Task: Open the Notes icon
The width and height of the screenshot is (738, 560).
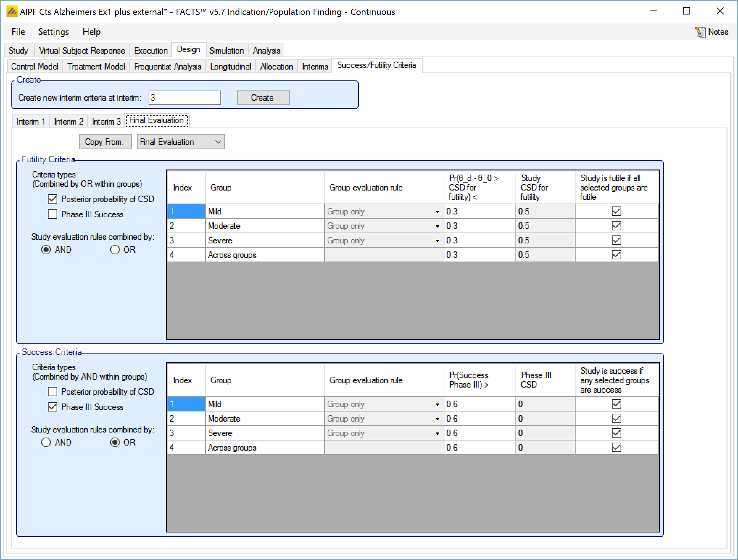Action: pos(700,32)
